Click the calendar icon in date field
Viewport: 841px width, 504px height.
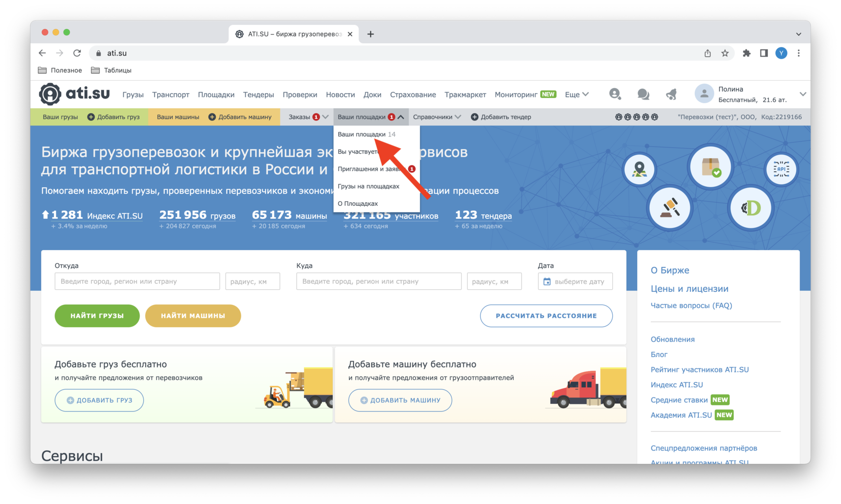coord(547,282)
